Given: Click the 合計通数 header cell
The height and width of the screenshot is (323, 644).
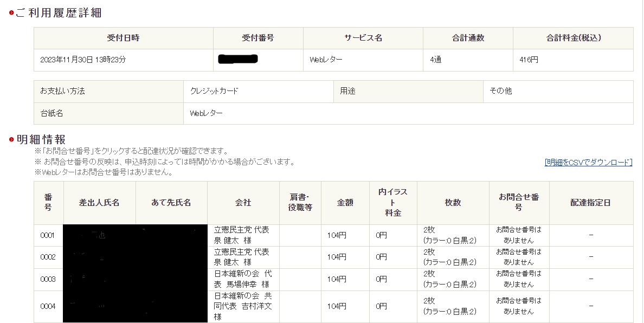Looking at the screenshot, I should click(468, 38).
